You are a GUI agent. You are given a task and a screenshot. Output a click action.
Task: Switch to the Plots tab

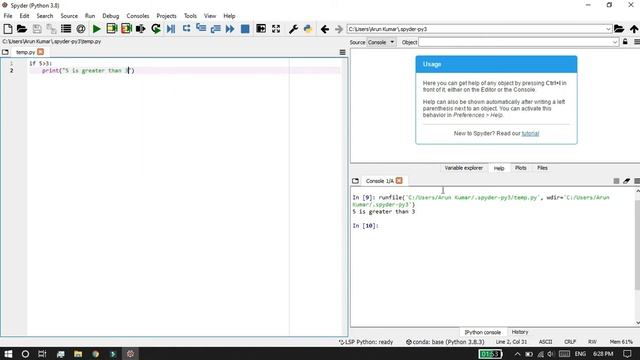pyautogui.click(x=520, y=168)
